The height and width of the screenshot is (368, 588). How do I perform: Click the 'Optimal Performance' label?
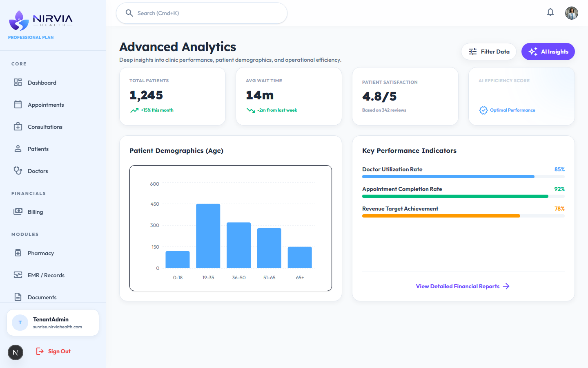(512, 110)
